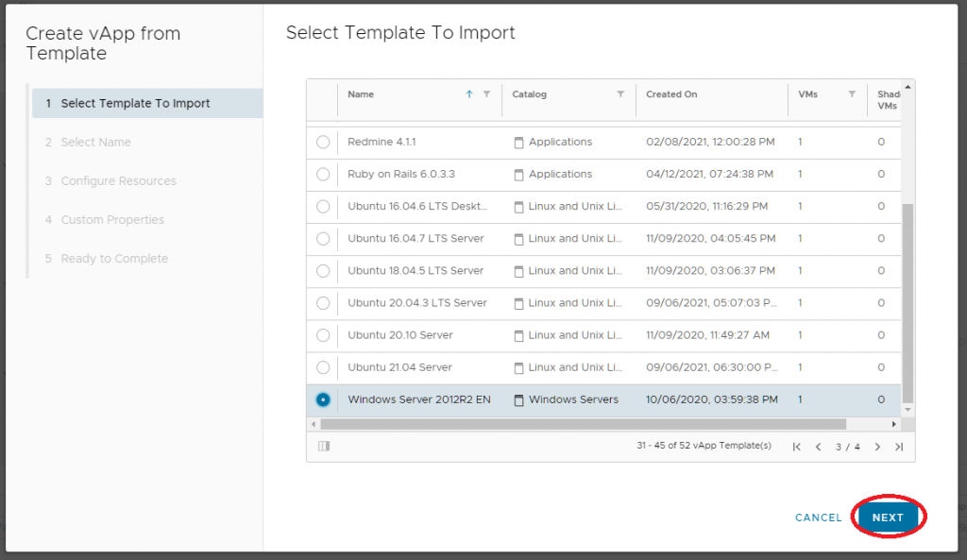
Task: Click the VMs column header
Action: click(808, 94)
